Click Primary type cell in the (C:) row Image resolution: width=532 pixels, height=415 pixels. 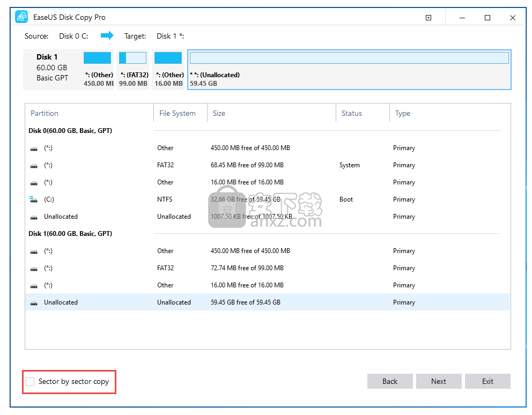[404, 199]
